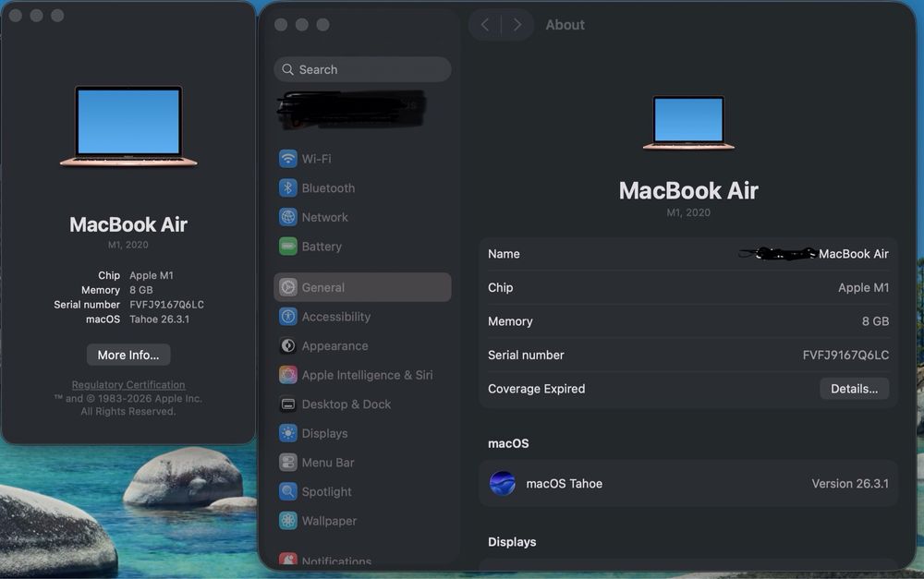Click serial number in small About window
Screen dimensions: 924x579
[166, 305]
